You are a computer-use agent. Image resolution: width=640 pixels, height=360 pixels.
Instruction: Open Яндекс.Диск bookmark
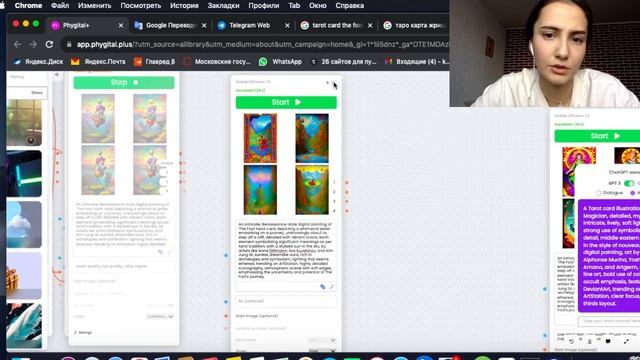point(38,62)
